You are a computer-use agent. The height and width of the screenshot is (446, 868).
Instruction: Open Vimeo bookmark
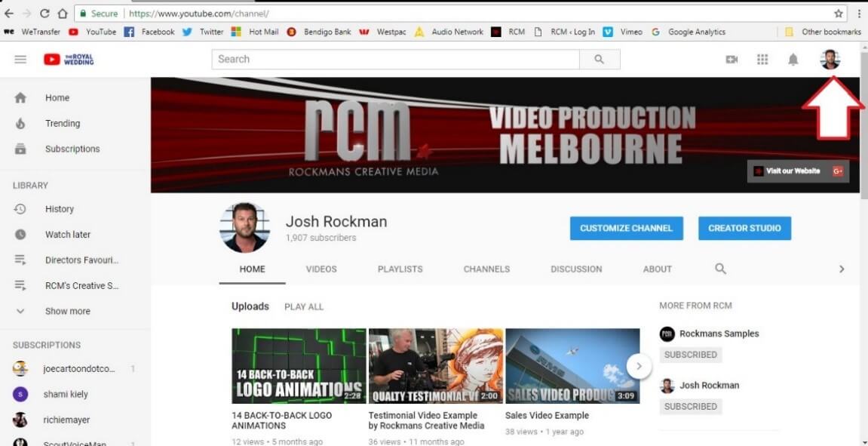(623, 32)
